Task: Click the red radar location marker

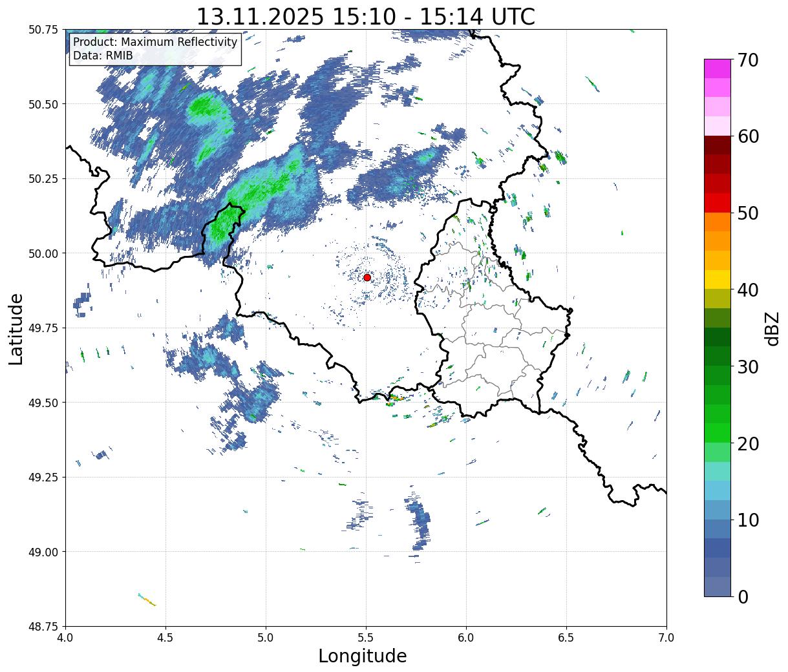Action: pos(367,277)
